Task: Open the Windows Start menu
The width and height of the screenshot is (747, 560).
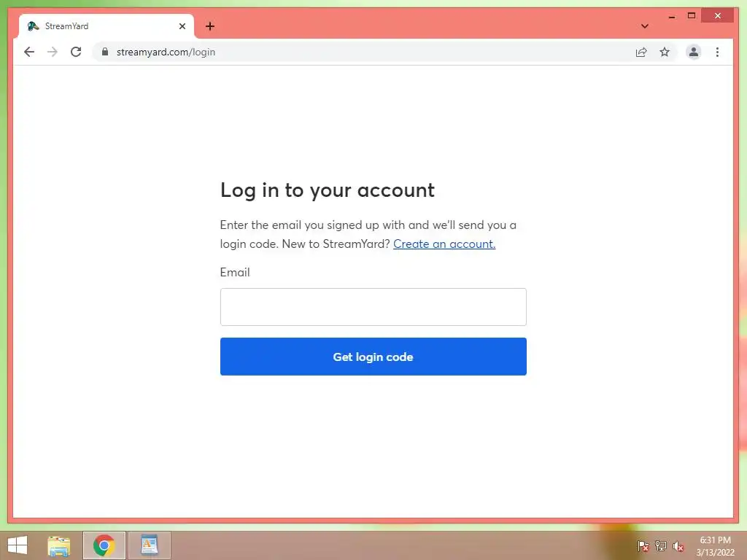Action: 18,545
